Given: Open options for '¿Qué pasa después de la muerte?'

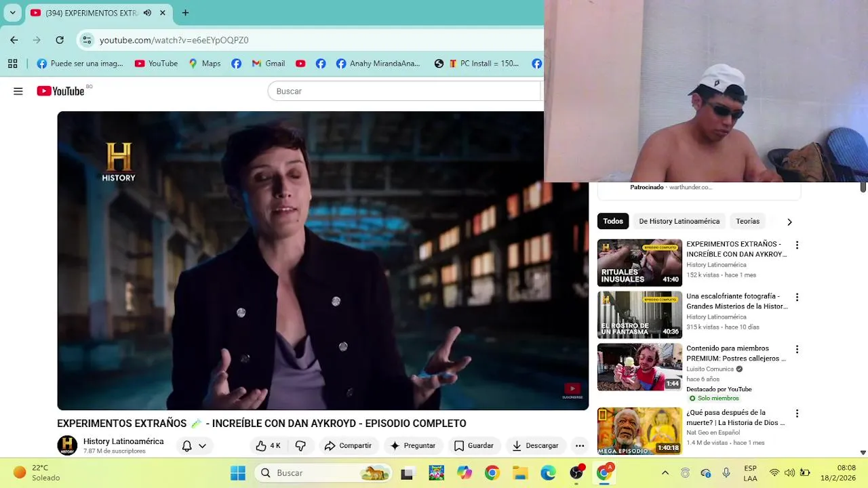Looking at the screenshot, I should pyautogui.click(x=797, y=413).
